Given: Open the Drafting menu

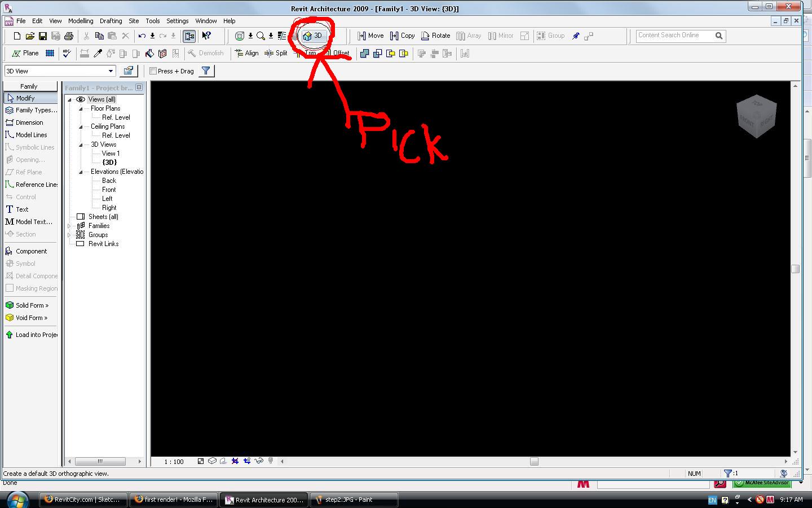Looking at the screenshot, I should pyautogui.click(x=111, y=21).
